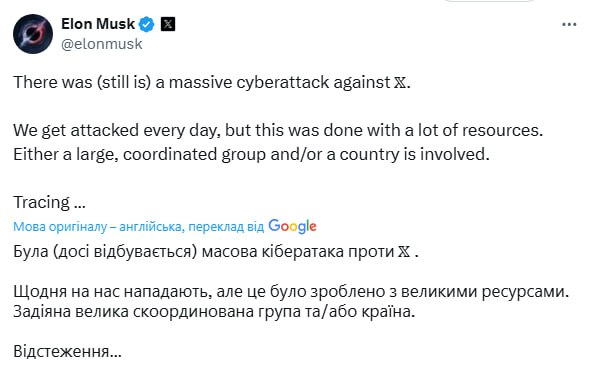The width and height of the screenshot is (590, 375).
Task: Click the black X affiliation badge
Action: coord(168,24)
